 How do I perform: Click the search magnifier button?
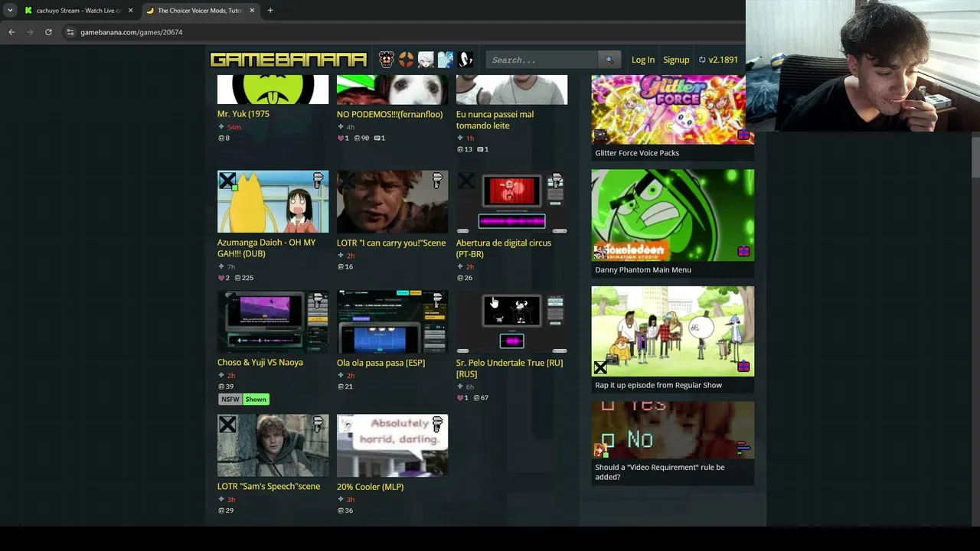pyautogui.click(x=609, y=60)
